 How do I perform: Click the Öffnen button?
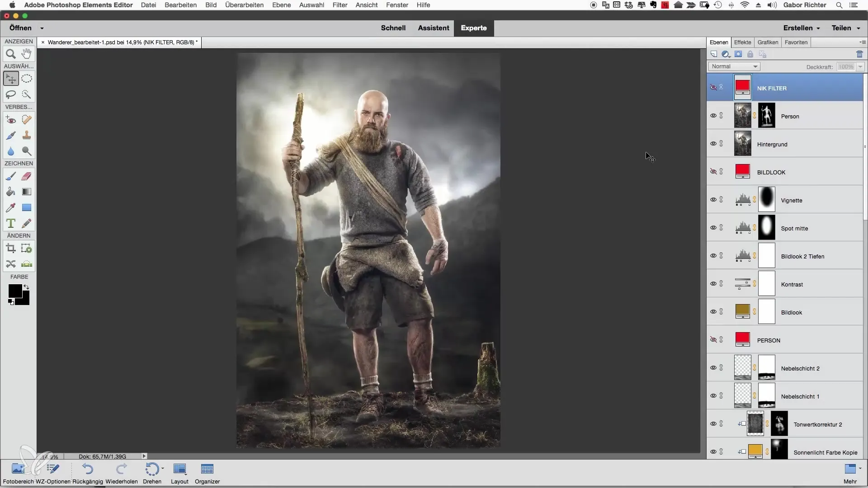20,28
